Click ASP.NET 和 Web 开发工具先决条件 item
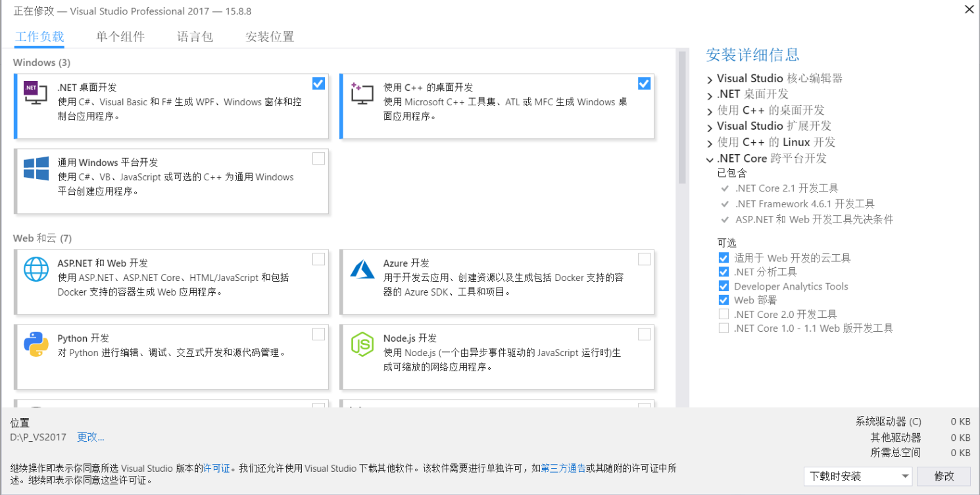This screenshot has height=495, width=980. pyautogui.click(x=814, y=220)
